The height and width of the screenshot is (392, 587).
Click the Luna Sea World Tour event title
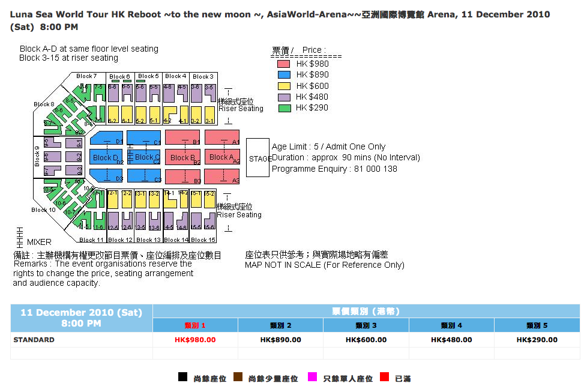(280, 20)
